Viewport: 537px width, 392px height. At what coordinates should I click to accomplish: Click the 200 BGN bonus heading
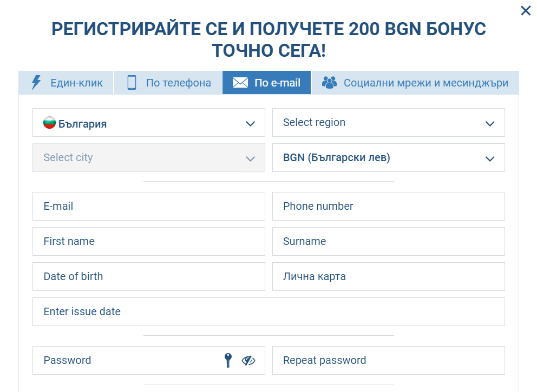pos(268,39)
